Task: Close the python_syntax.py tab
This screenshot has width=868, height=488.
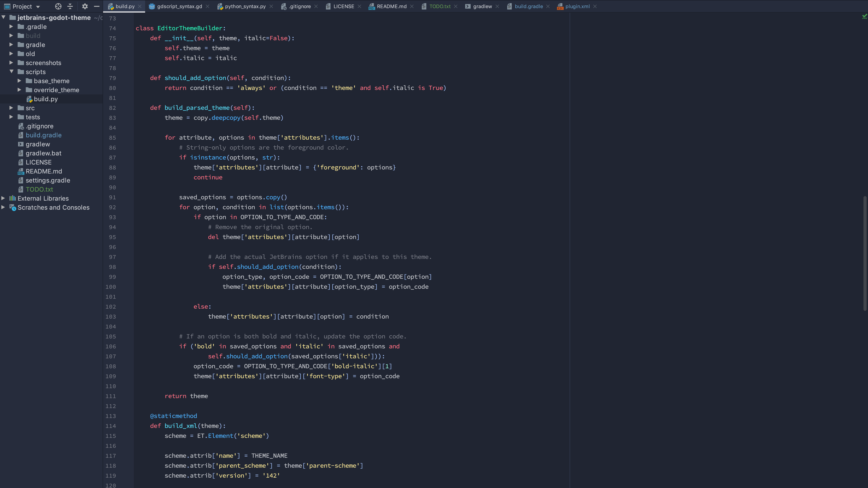Action: coord(271,6)
